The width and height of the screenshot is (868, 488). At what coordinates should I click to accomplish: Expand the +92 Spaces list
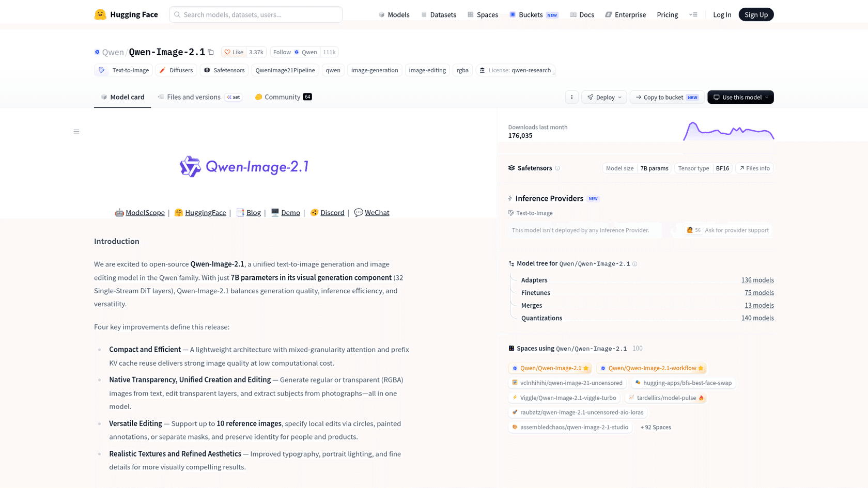pyautogui.click(x=656, y=427)
